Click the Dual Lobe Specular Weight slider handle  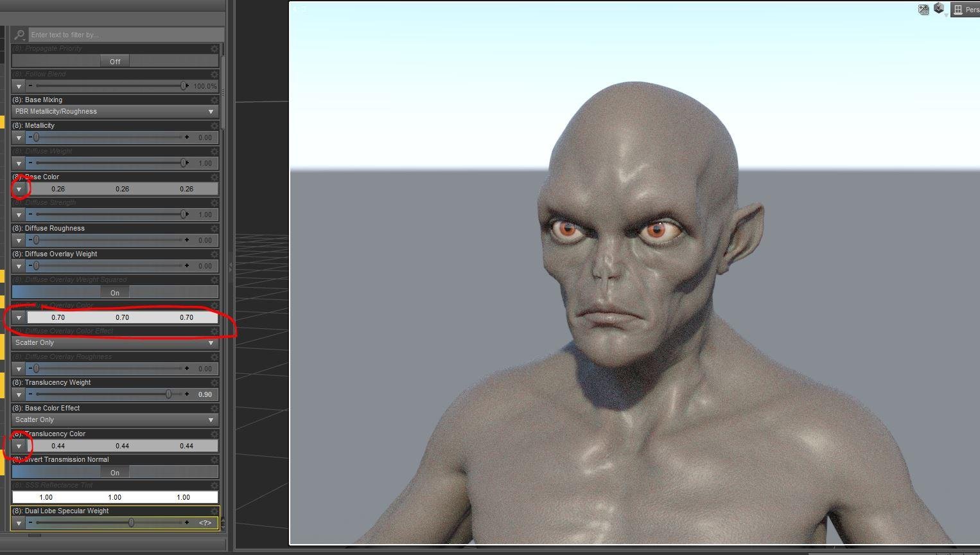tap(131, 523)
